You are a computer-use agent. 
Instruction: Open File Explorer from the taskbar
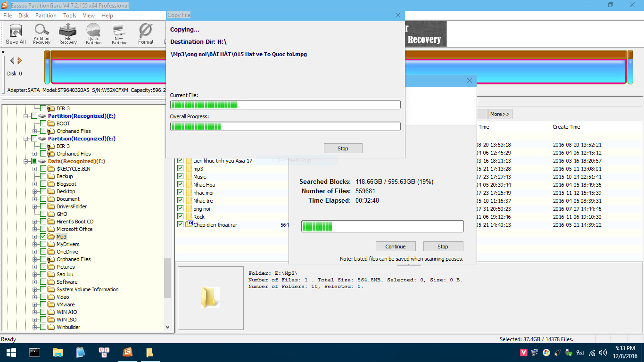(58, 352)
